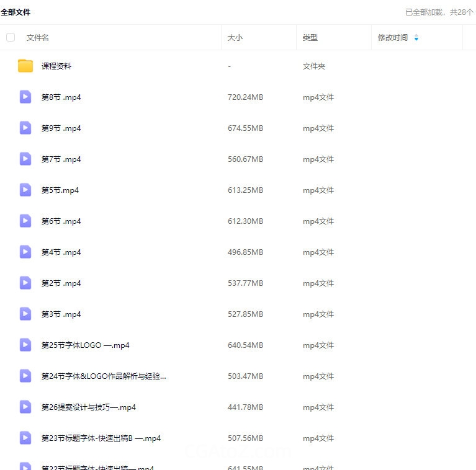The height and width of the screenshot is (470, 476).
Task: Click the video icon for 第9节 .mp4
Action: pyautogui.click(x=25, y=128)
